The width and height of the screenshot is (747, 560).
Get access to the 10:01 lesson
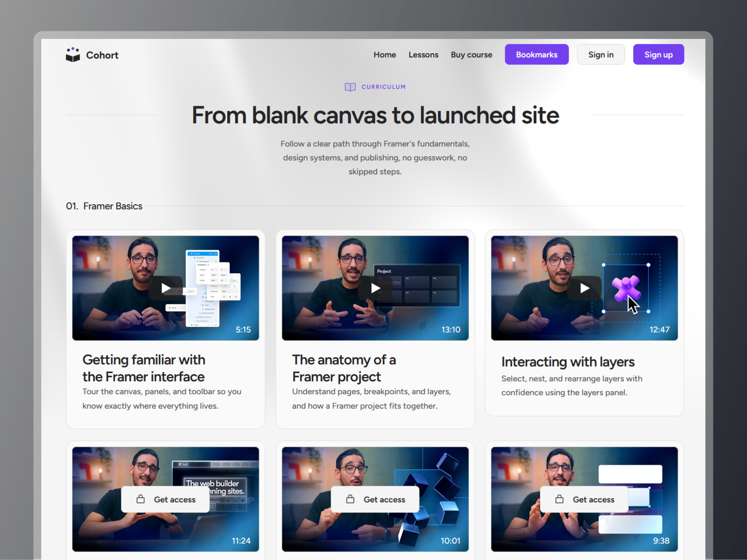375,499
